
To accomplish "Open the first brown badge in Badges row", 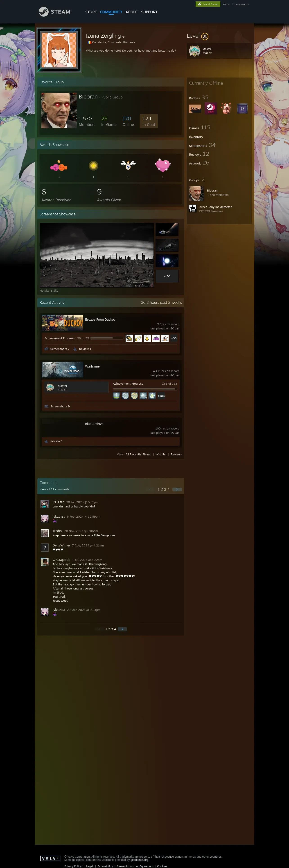I will [195, 109].
